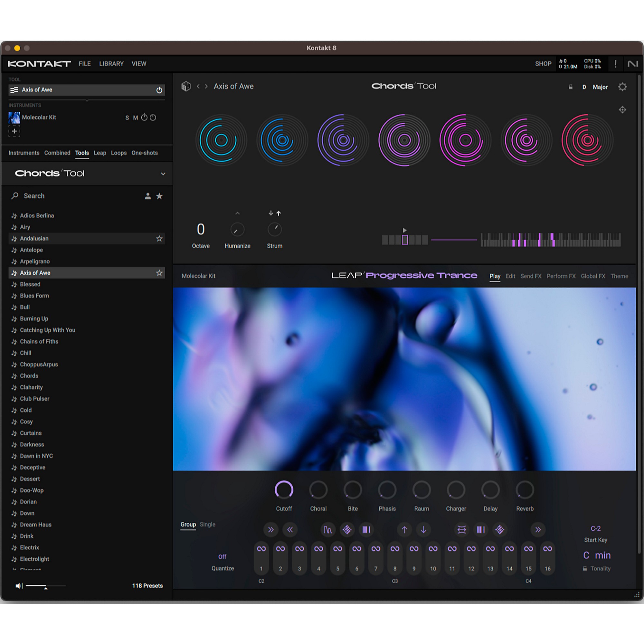
Task: Mute the Molecolar Kit instrument
Action: pos(135,118)
